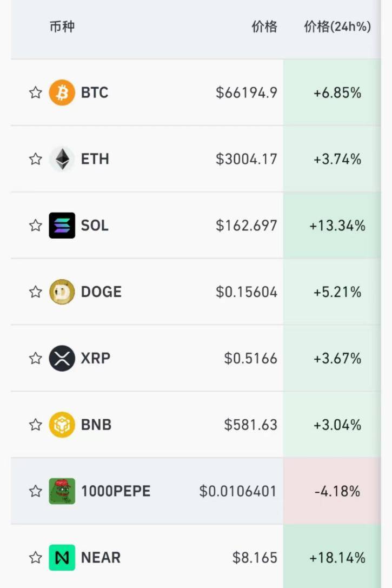Click the Dogecoin logo icon
This screenshot has height=588, width=392.
pyautogui.click(x=62, y=292)
